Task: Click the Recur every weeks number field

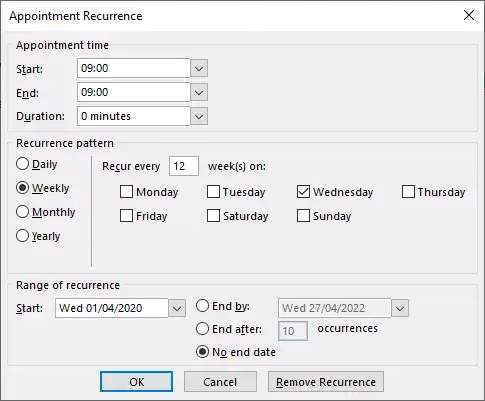Action: pyautogui.click(x=184, y=166)
